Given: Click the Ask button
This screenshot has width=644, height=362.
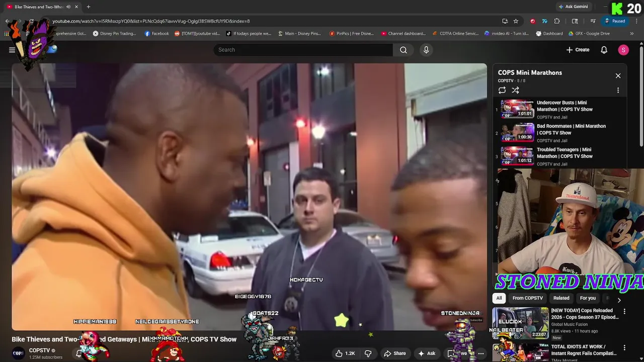Looking at the screenshot, I should tap(426, 353).
